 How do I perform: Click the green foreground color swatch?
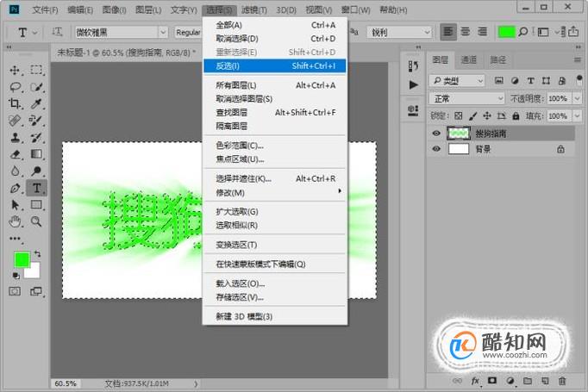pyautogui.click(x=22, y=259)
